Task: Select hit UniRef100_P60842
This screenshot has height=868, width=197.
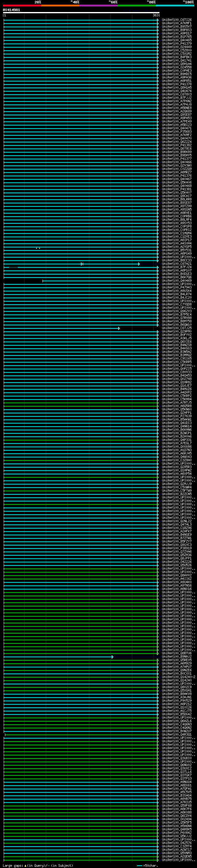Action: tap(176, 833)
